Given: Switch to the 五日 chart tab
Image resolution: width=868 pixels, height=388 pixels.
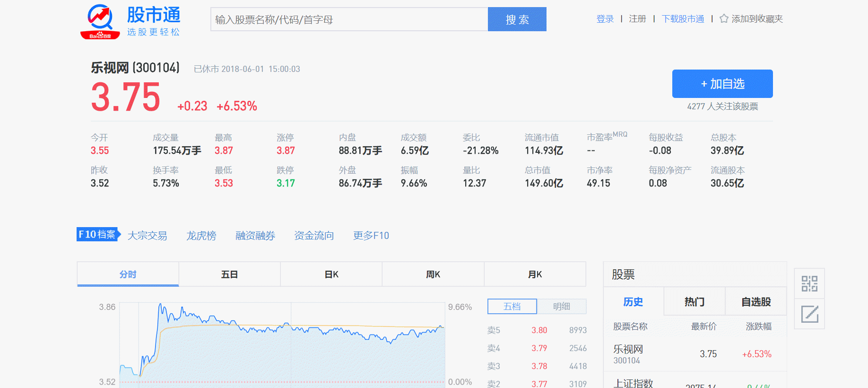Looking at the screenshot, I should tap(229, 274).
